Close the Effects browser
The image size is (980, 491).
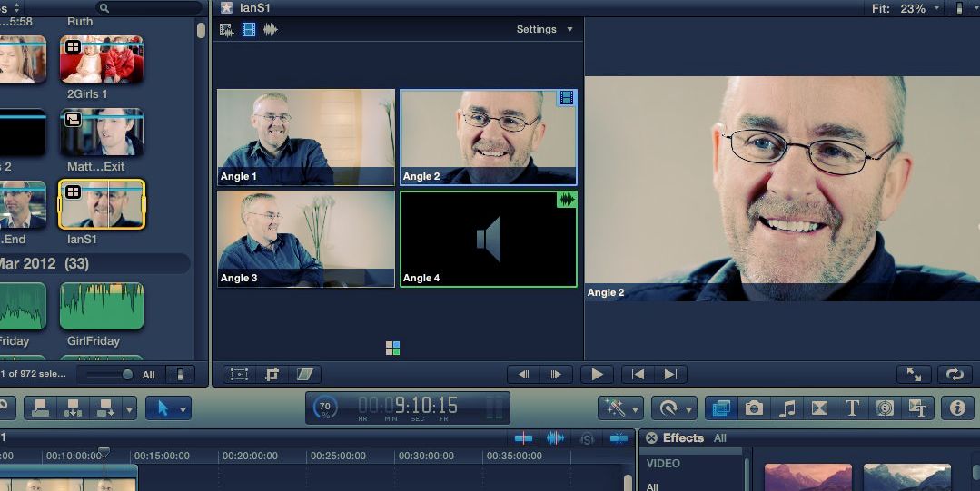click(x=651, y=437)
